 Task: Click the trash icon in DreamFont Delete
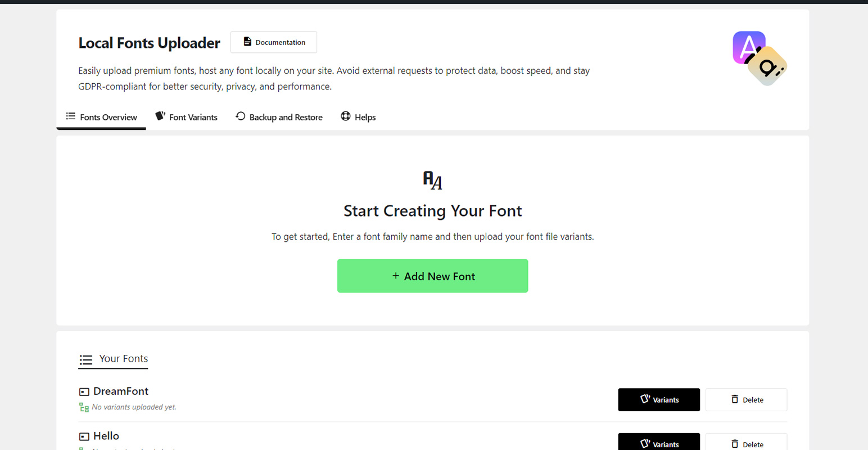735,399
